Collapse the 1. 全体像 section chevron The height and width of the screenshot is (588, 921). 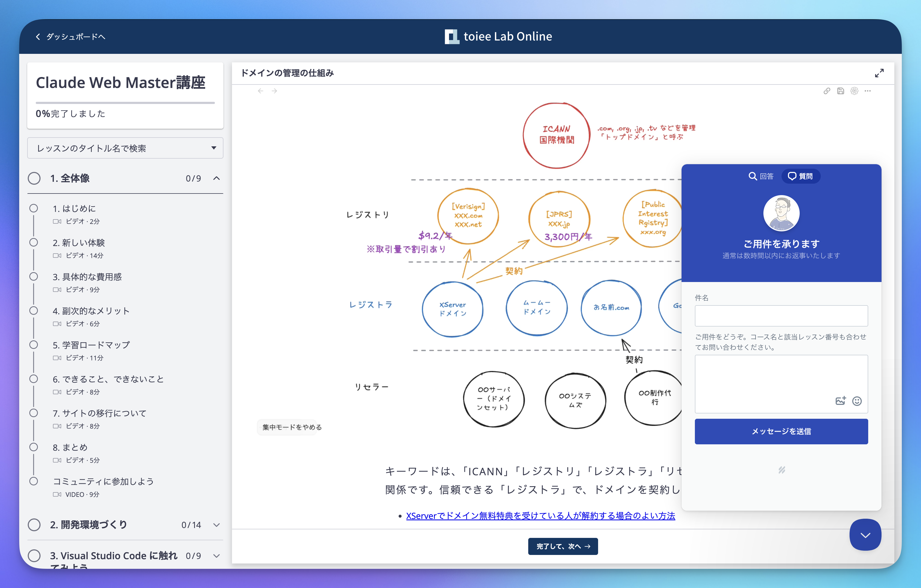217,178
